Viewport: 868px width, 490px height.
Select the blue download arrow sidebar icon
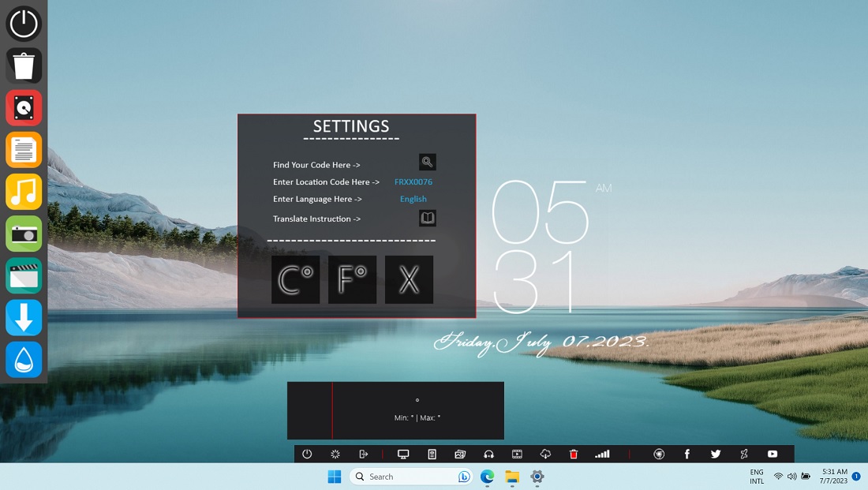point(24,317)
